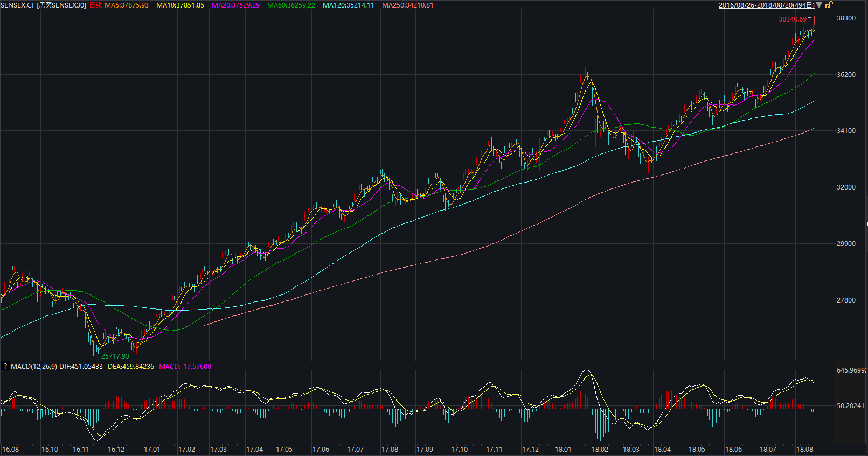Click the 17.08 time axis marker

click(390, 450)
